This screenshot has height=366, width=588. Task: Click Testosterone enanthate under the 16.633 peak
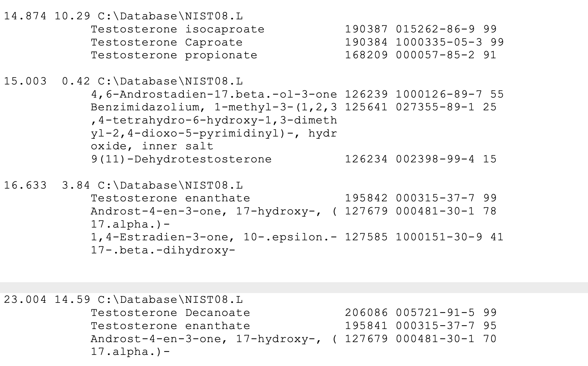click(x=170, y=198)
